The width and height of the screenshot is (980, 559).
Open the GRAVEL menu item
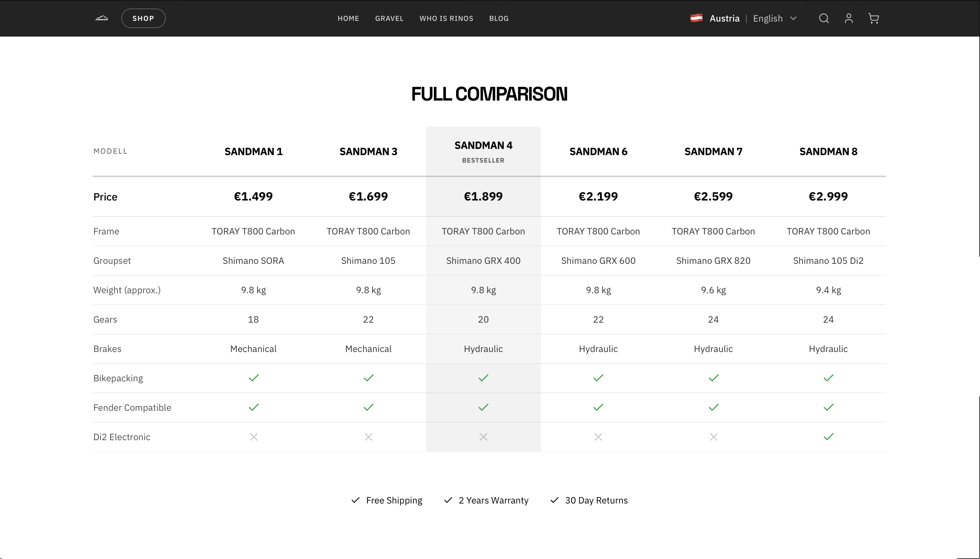click(x=389, y=18)
